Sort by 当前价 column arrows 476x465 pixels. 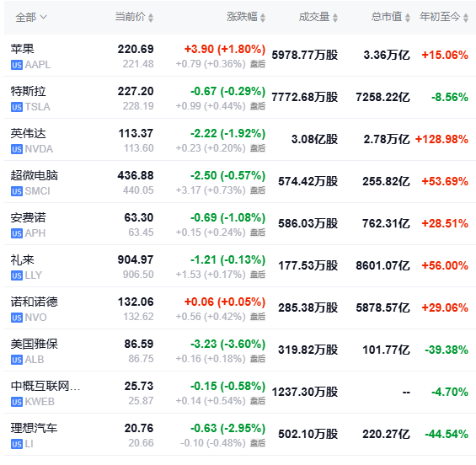point(151,18)
